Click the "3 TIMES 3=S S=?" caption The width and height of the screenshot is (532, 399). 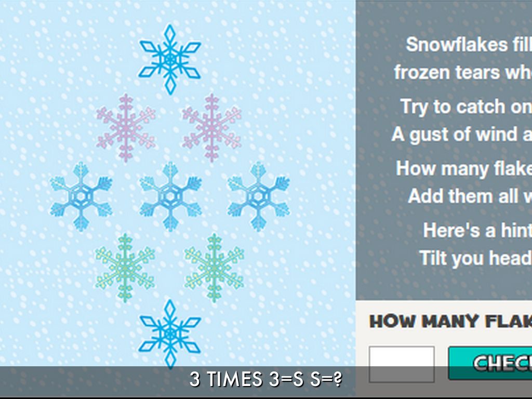click(265, 379)
